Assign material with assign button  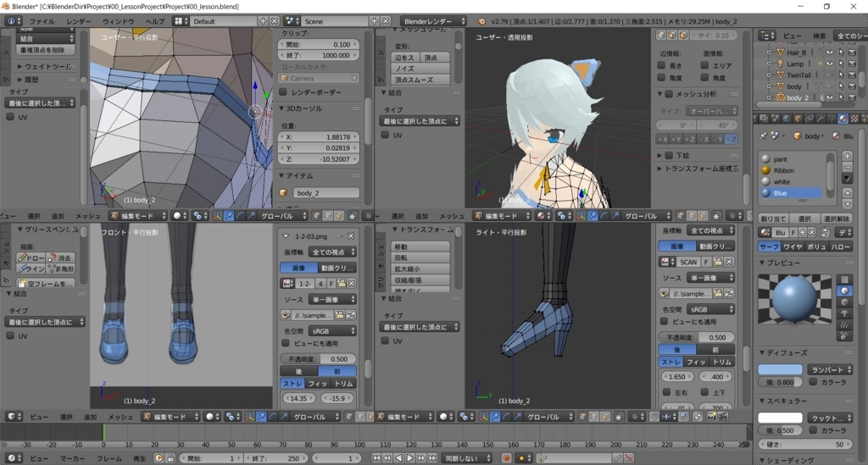[x=773, y=219]
